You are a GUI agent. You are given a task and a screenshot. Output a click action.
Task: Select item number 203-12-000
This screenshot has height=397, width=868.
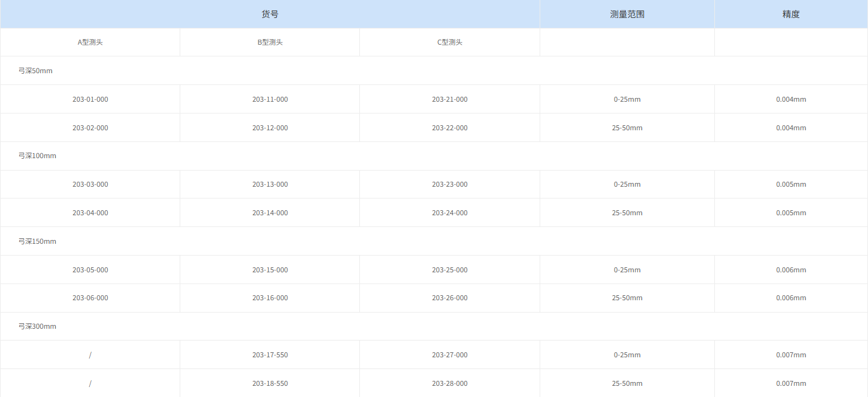pos(270,128)
